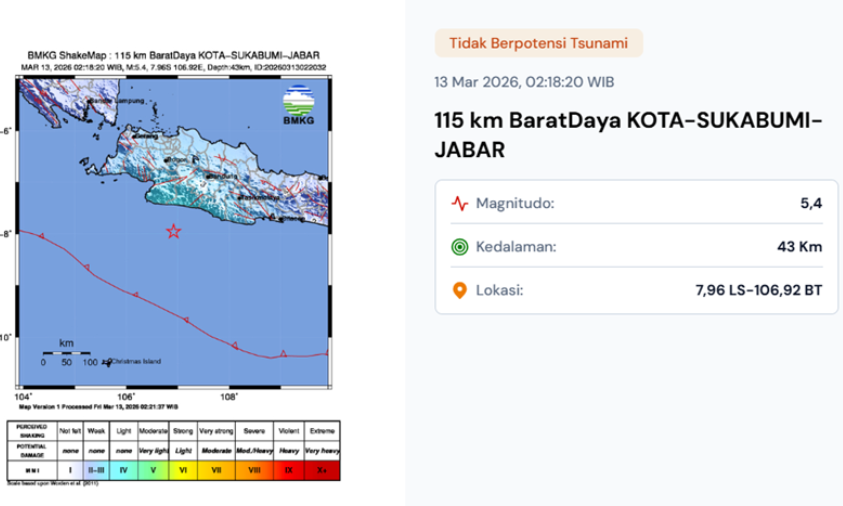Click the Very strong legend header
Viewport: 843px width, 506px height.
216,431
